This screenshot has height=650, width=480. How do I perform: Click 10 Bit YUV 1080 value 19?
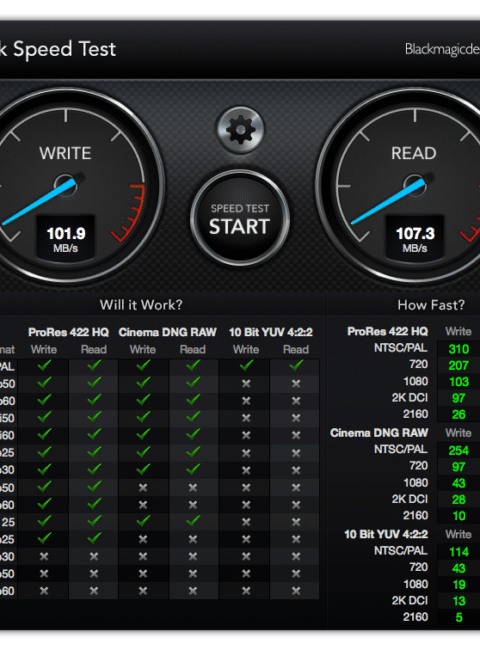coord(458,585)
